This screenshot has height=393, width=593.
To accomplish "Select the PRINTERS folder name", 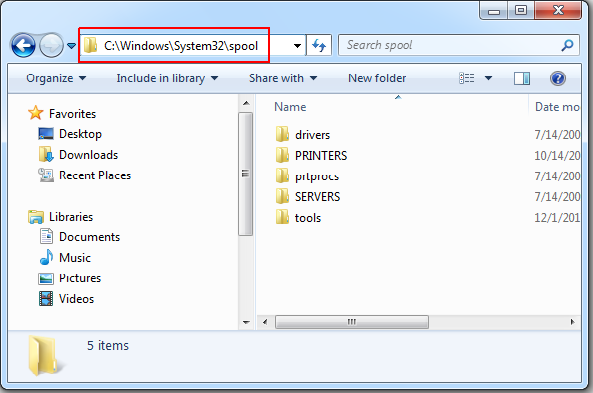I will [321, 155].
